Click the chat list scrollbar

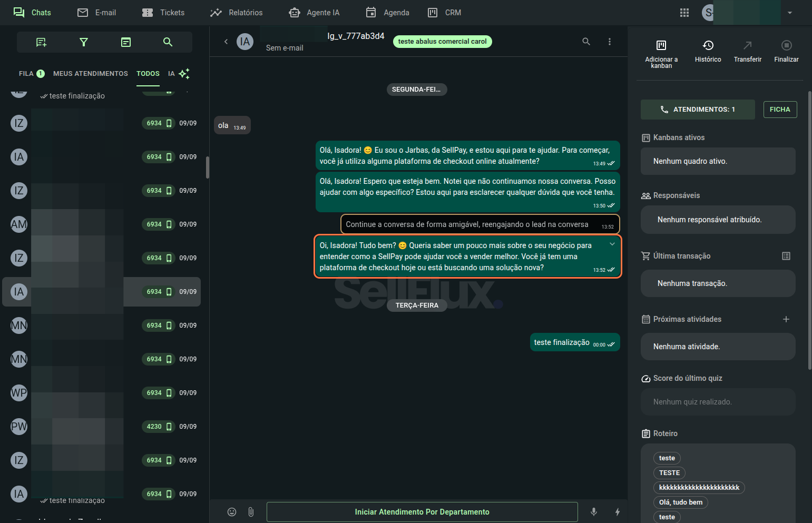coord(208,167)
